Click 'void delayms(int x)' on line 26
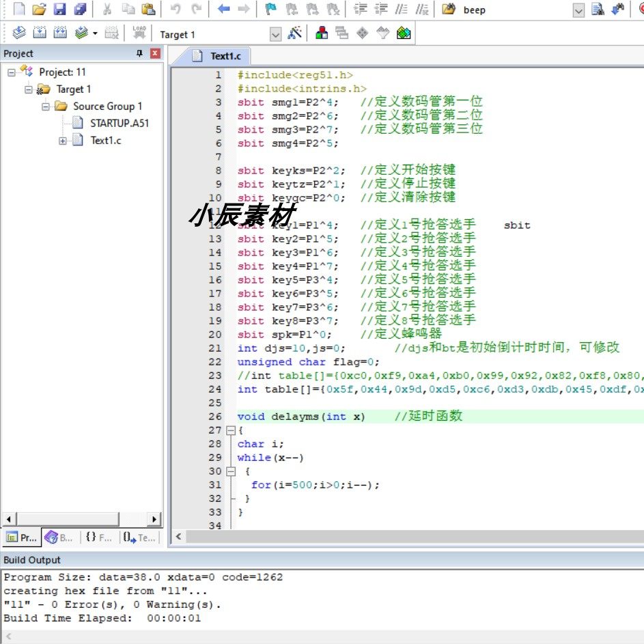The width and height of the screenshot is (644, 644). 300,417
